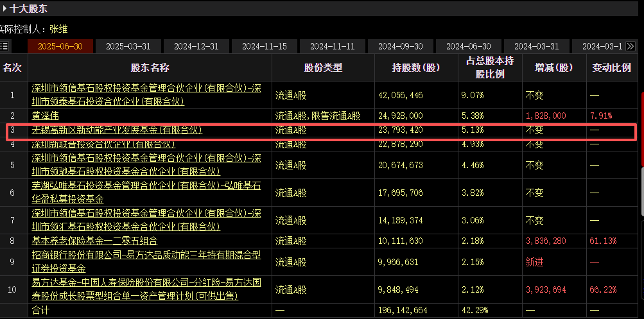This screenshot has height=319, width=644.
Task: Select the 2025-06-30 date tab
Action: (x=60, y=46)
